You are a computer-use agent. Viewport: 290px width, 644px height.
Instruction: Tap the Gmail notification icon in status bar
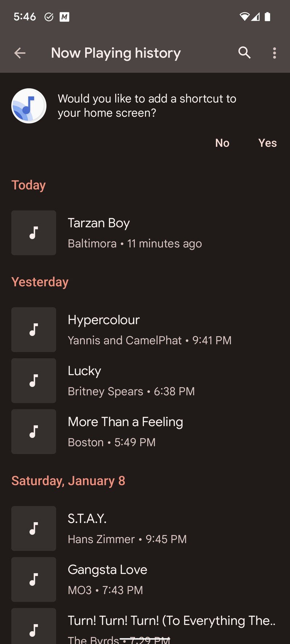point(65,17)
